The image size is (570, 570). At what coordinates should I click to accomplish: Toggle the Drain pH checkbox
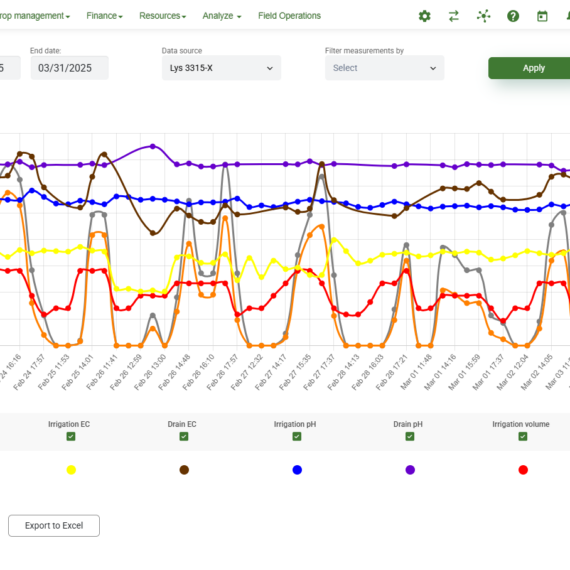tap(410, 436)
